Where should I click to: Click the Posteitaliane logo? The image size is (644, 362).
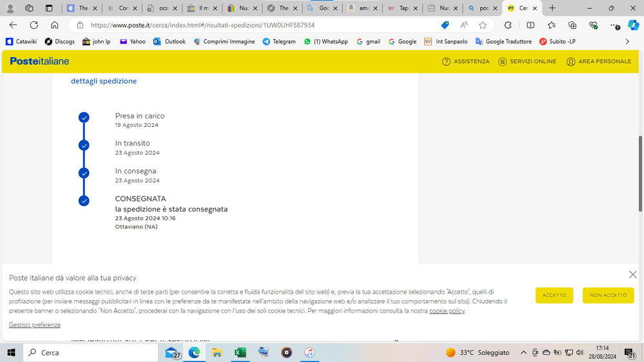click(x=39, y=61)
